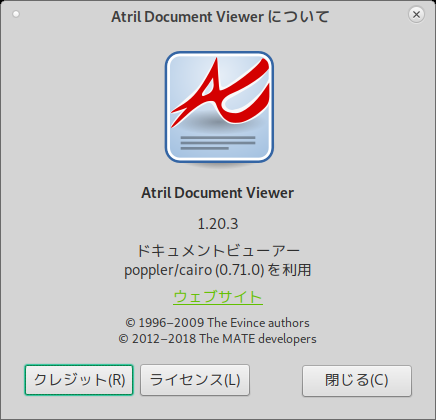Dismiss the dialog with 閉じる(C)
This screenshot has height=420, width=436.
(357, 381)
